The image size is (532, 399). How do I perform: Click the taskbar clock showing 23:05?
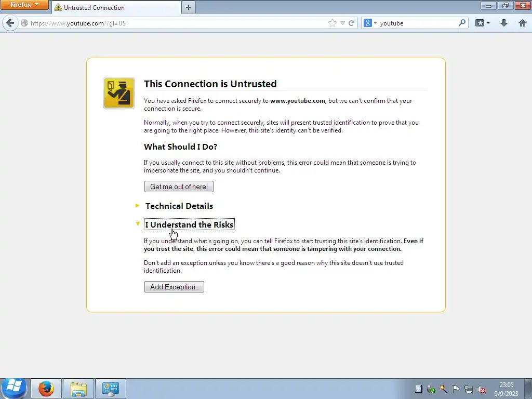506,389
